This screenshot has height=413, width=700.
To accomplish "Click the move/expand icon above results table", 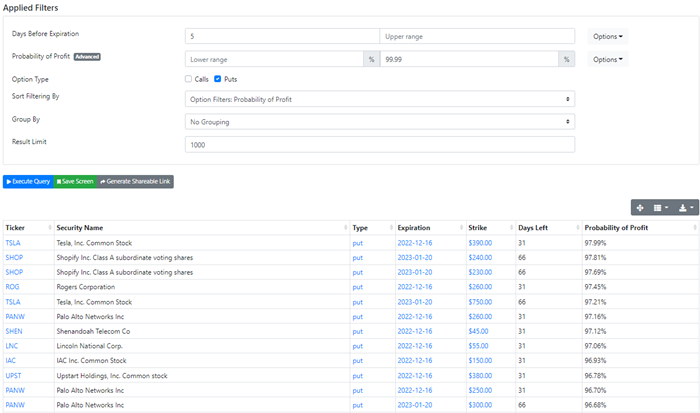I will (640, 208).
